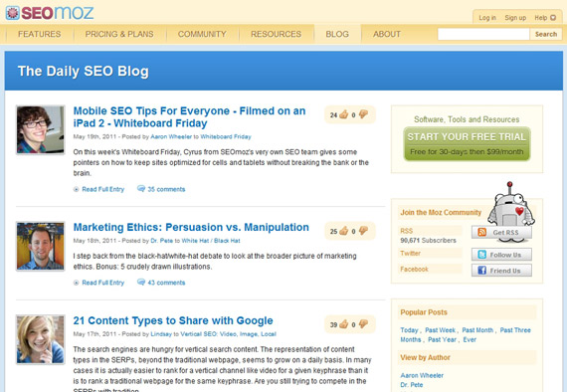Focus the site search input field
The height and width of the screenshot is (392, 567).
[x=483, y=34]
